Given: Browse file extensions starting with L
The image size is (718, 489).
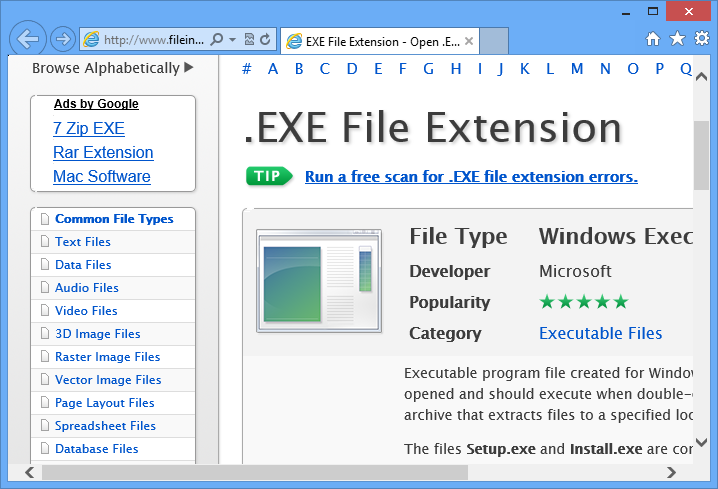Looking at the screenshot, I should [x=550, y=69].
